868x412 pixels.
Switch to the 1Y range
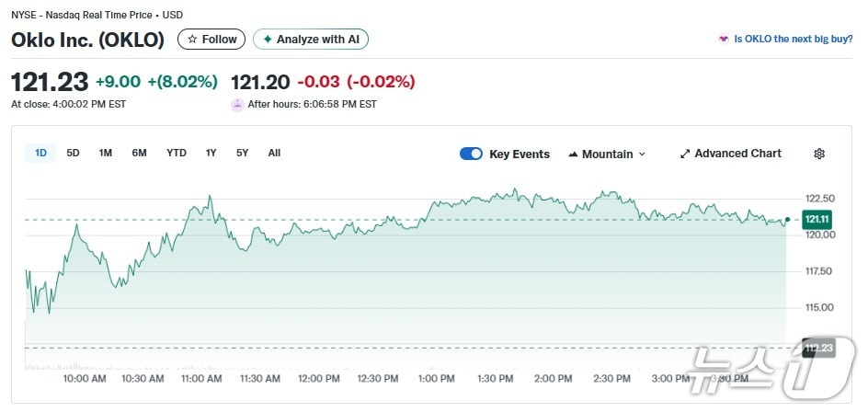pyautogui.click(x=211, y=153)
